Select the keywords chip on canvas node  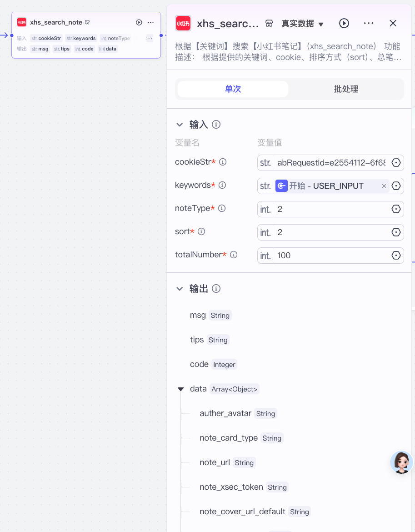(81, 38)
